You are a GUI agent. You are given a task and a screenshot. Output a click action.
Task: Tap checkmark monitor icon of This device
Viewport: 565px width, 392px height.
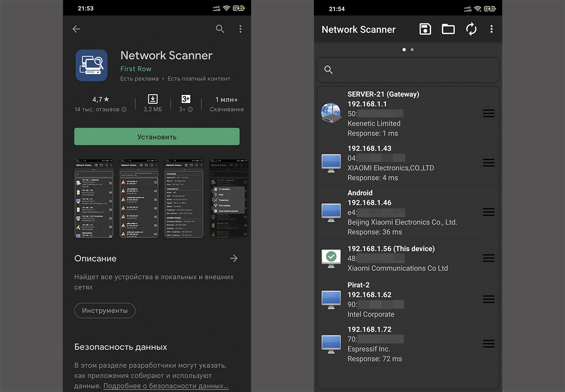331,258
